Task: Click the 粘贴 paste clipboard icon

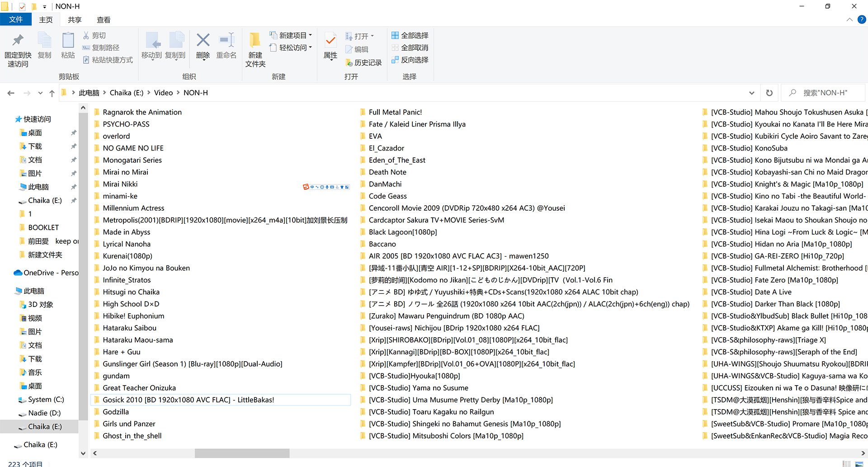Action: pyautogui.click(x=68, y=40)
